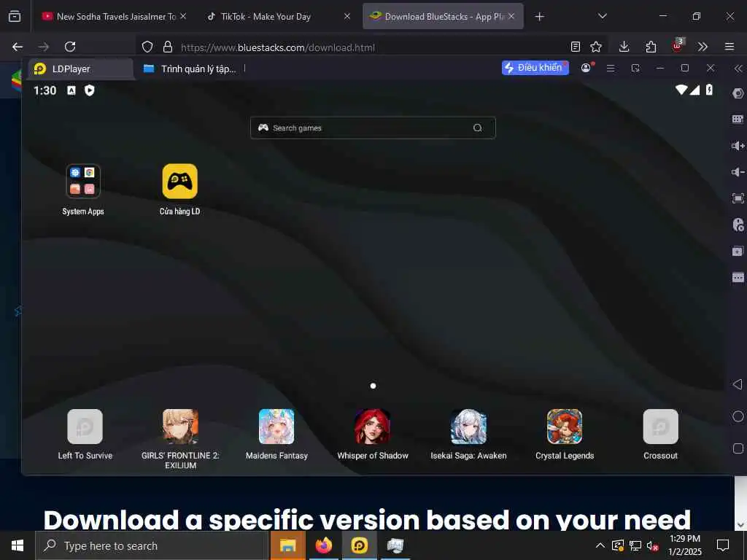
Task: Open LDPlayer hamburger menu
Action: click(611, 68)
